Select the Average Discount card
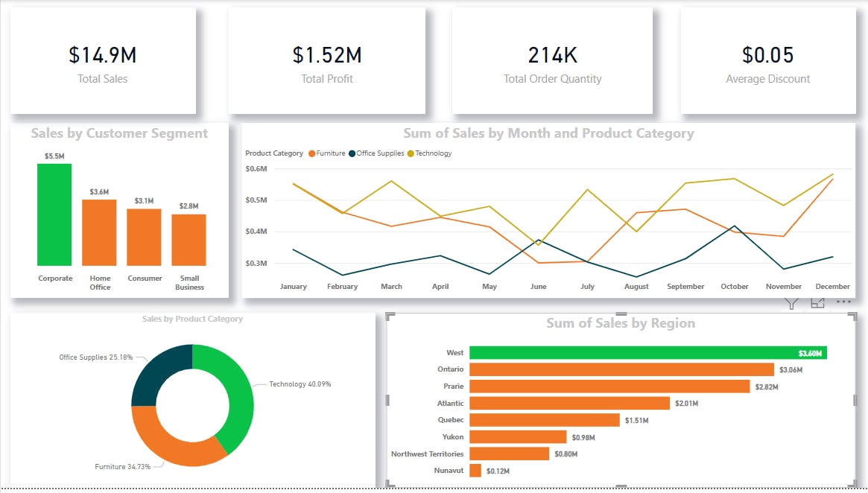This screenshot has height=493, width=868. click(x=767, y=60)
